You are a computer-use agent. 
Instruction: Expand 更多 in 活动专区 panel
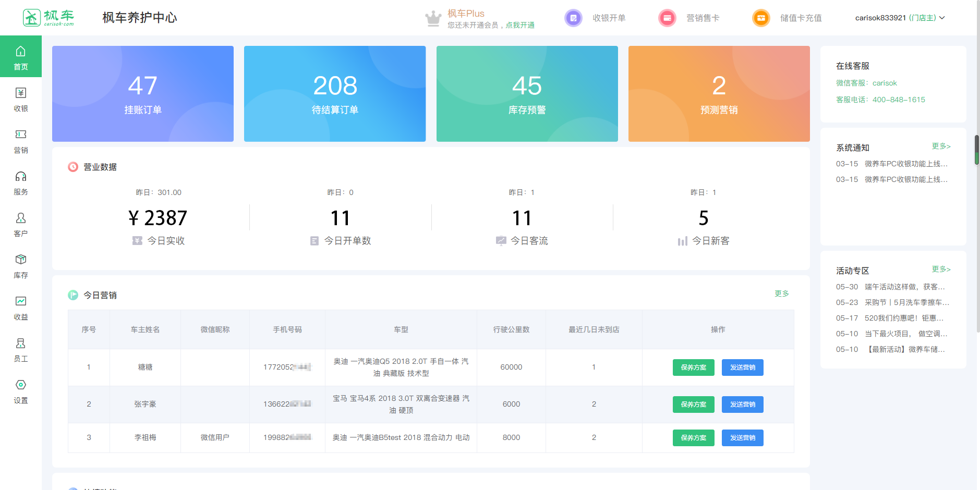pos(941,269)
